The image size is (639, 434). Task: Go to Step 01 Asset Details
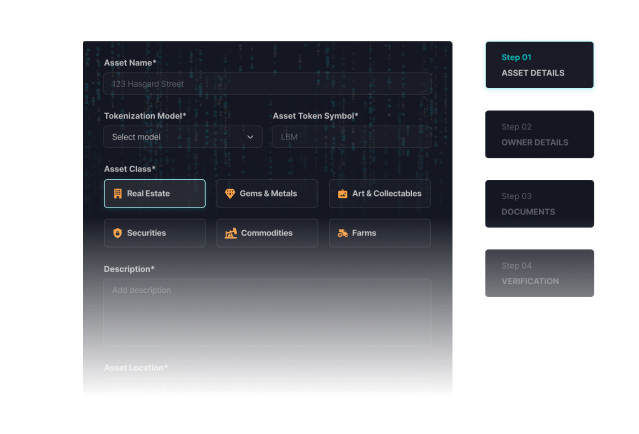click(539, 65)
